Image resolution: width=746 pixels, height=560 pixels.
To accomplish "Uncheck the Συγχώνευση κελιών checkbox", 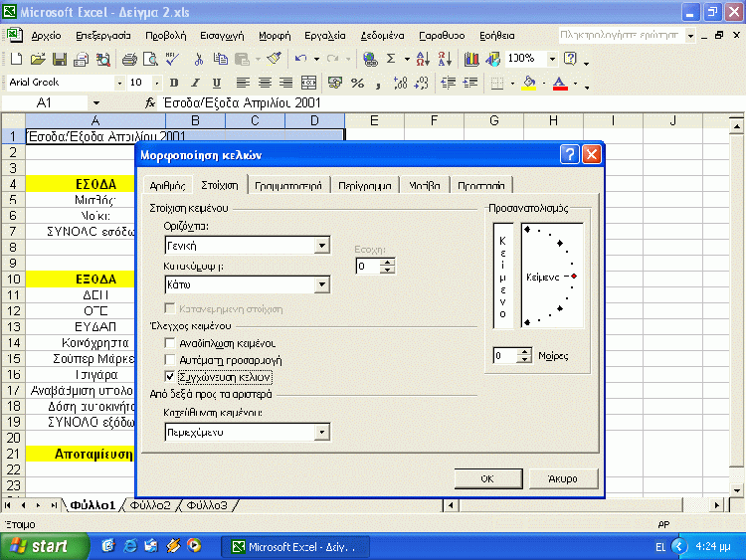I will tap(169, 377).
